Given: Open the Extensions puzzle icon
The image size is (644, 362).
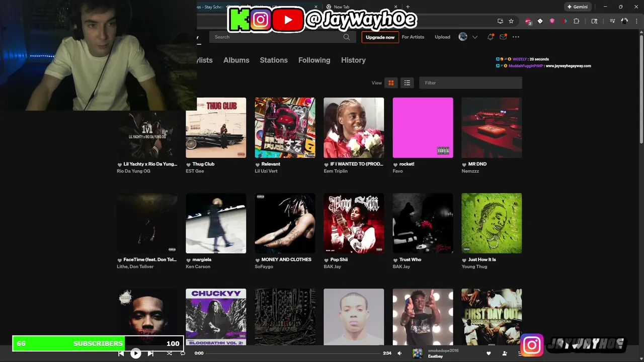Looking at the screenshot, I should (577, 21).
